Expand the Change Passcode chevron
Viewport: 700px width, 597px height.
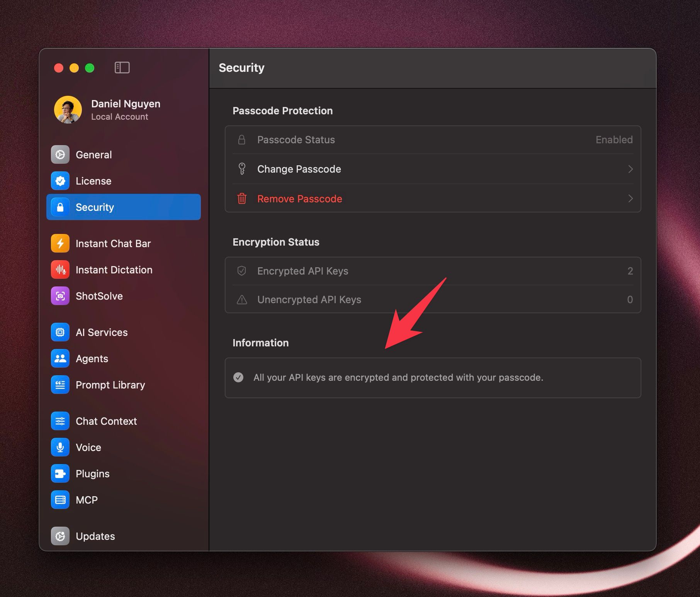click(x=630, y=169)
